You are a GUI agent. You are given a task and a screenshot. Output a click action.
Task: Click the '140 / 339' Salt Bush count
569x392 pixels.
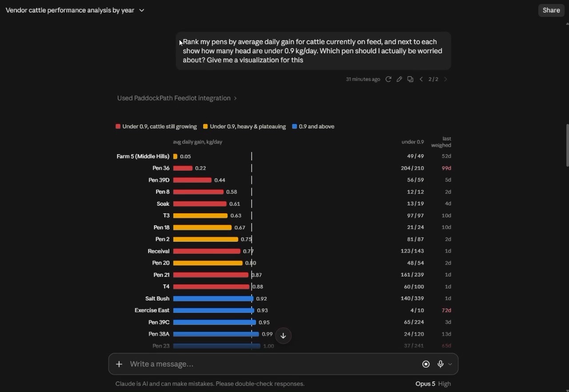(x=413, y=299)
